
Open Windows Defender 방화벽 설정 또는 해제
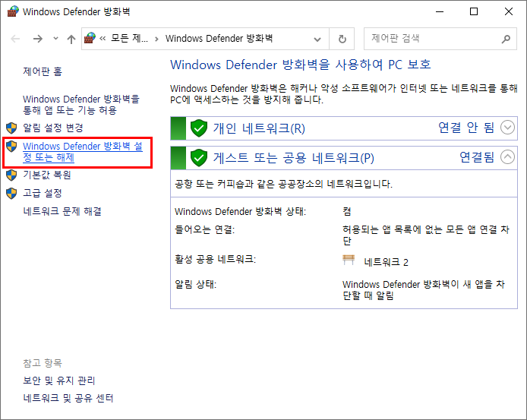click(x=82, y=152)
